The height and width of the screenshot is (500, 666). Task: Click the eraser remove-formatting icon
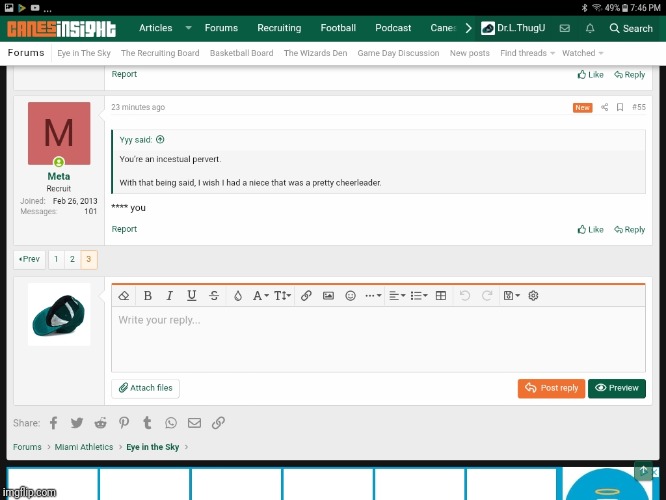124,296
